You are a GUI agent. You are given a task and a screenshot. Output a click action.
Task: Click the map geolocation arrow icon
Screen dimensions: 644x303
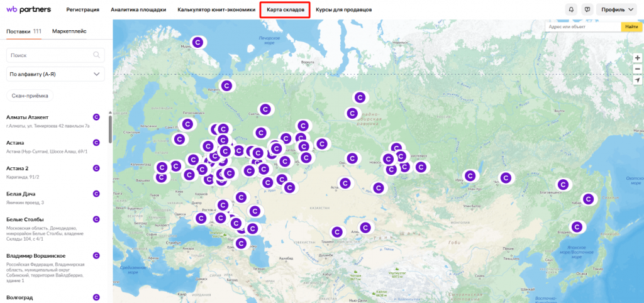click(637, 81)
